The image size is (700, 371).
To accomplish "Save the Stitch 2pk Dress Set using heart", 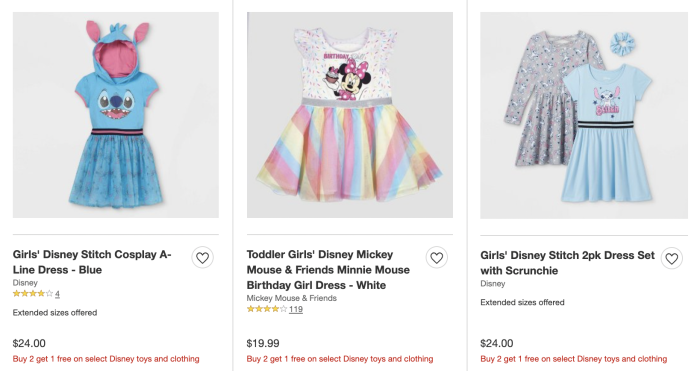I will coord(671,258).
